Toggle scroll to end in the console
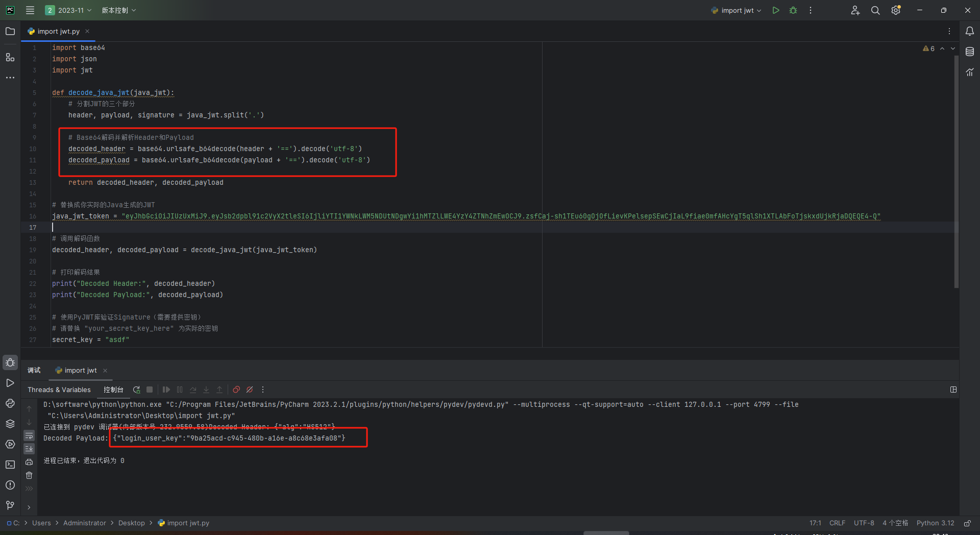This screenshot has width=980, height=535. coord(29,449)
